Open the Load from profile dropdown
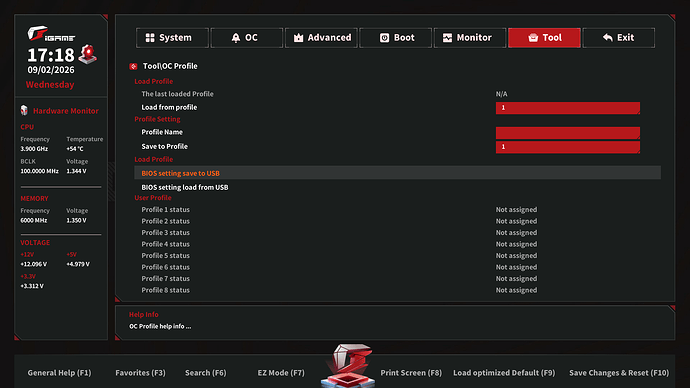The height and width of the screenshot is (388, 690). pyautogui.click(x=568, y=108)
